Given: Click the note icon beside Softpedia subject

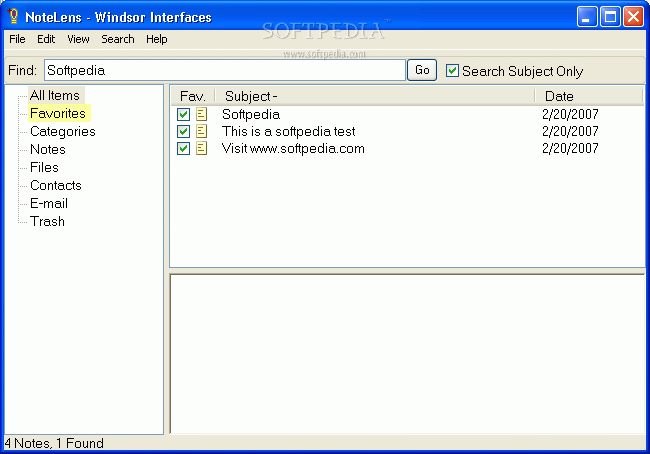Looking at the screenshot, I should click(x=201, y=114).
